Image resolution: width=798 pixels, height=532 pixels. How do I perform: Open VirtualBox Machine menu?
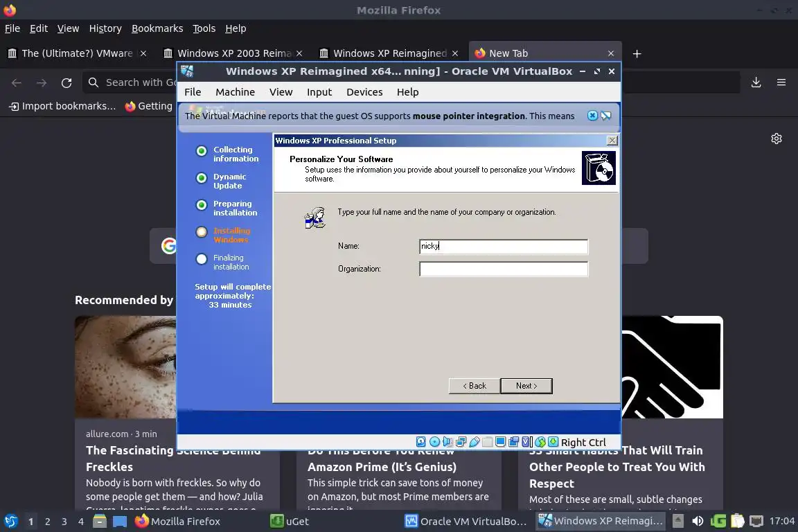click(x=235, y=92)
